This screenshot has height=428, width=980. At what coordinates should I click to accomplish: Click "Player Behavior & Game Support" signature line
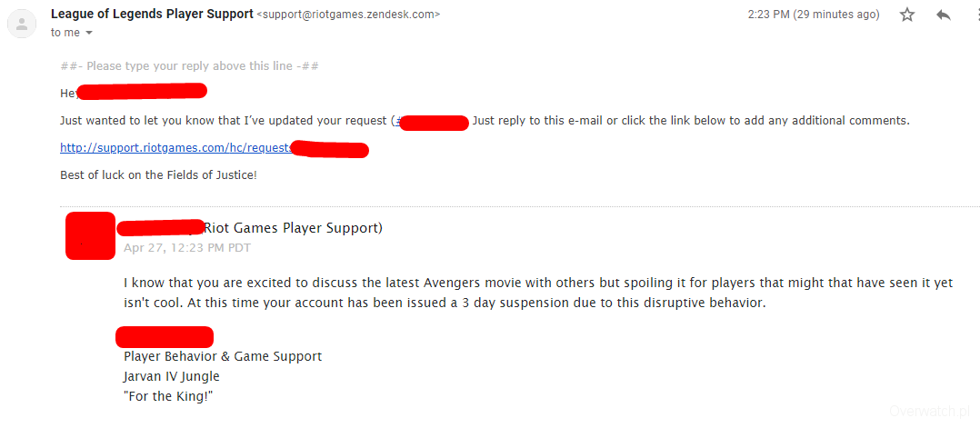point(223,356)
